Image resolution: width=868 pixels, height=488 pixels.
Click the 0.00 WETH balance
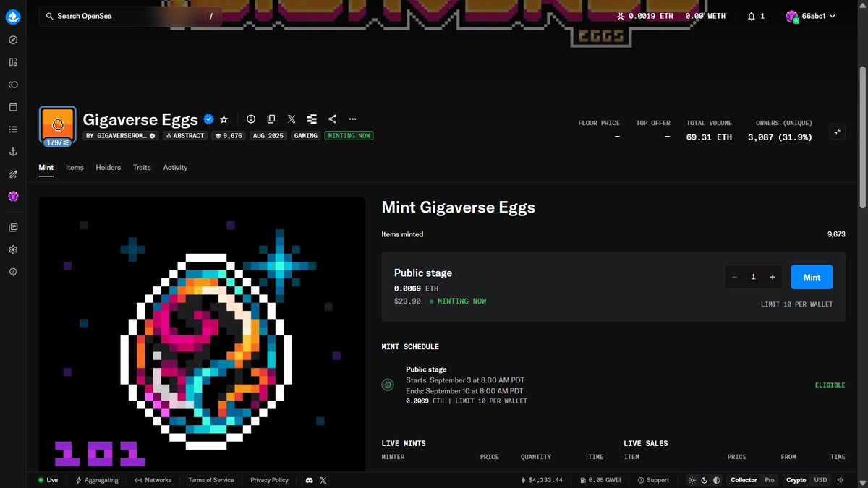705,16
